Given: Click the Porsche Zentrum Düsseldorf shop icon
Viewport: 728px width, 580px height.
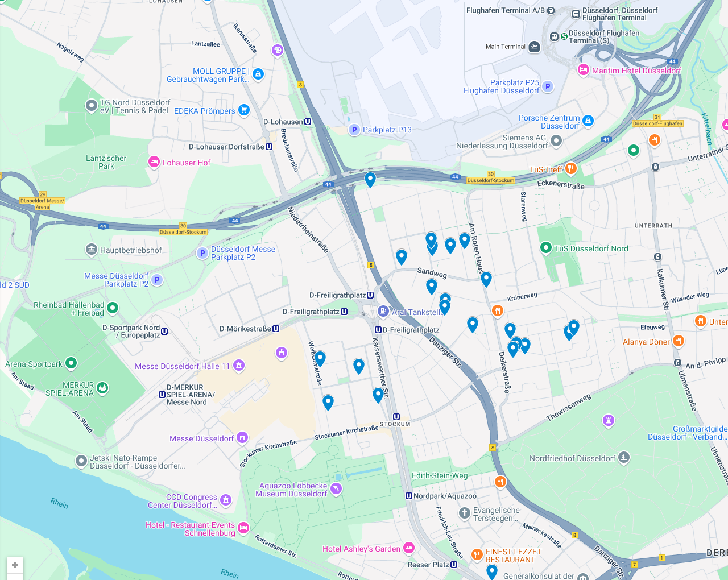Looking at the screenshot, I should pos(588,121).
